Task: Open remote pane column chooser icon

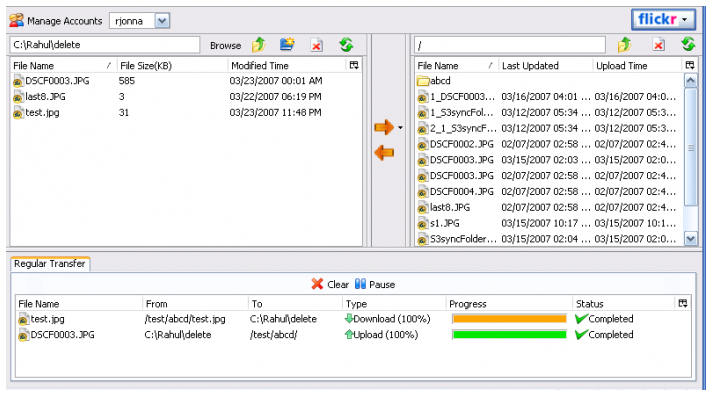Action: [690, 66]
